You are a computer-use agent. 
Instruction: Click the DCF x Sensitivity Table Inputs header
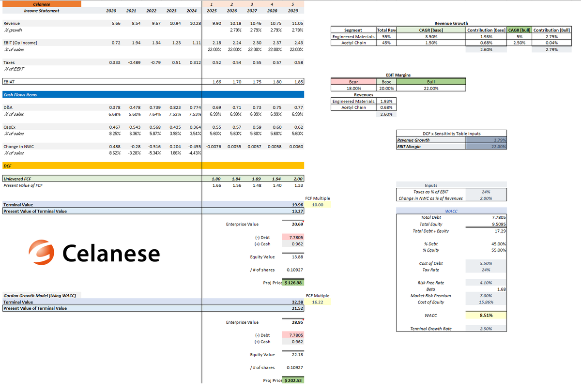(451, 133)
